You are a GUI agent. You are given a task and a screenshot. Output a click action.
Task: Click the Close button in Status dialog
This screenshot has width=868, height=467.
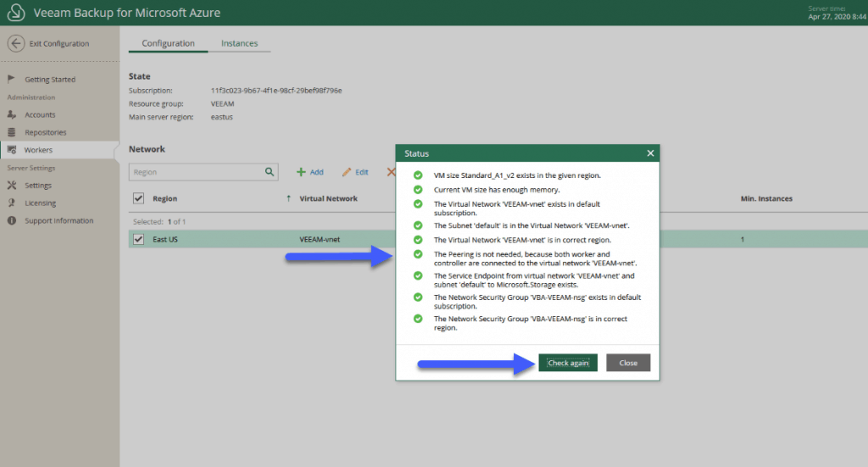tap(628, 363)
